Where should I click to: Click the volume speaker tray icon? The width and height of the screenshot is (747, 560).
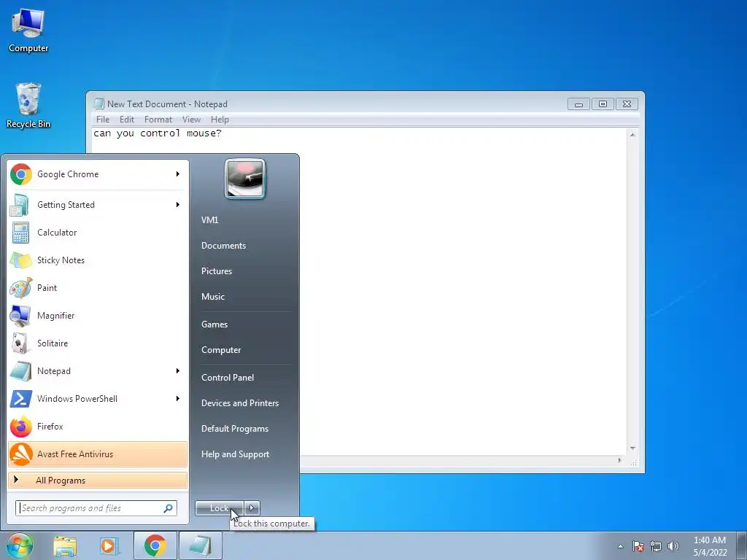coord(673,546)
